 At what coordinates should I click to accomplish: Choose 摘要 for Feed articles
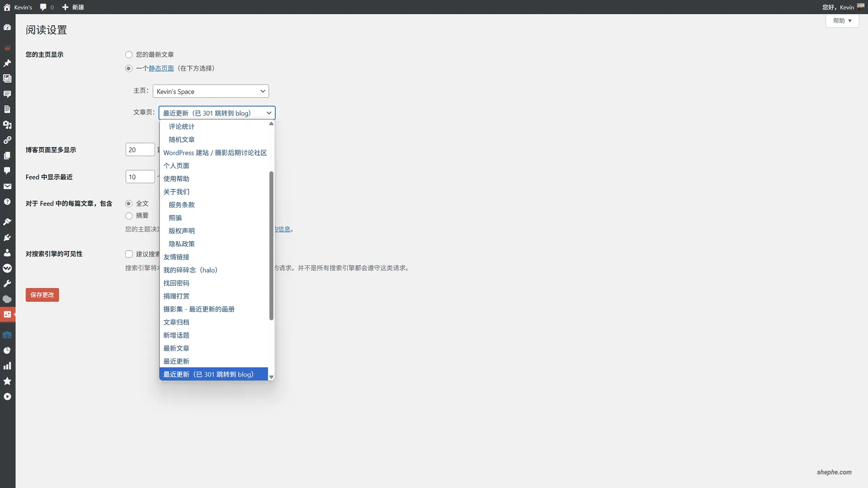[129, 216]
